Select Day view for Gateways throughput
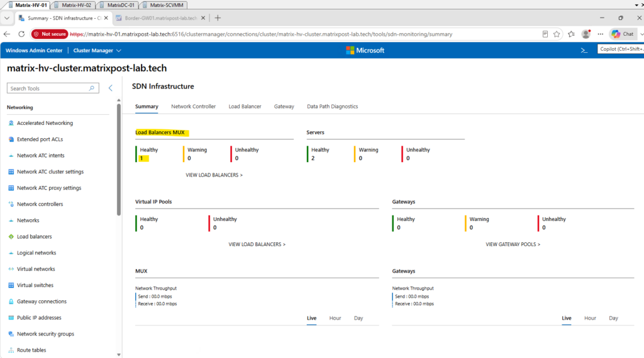644x358 pixels. click(x=613, y=318)
